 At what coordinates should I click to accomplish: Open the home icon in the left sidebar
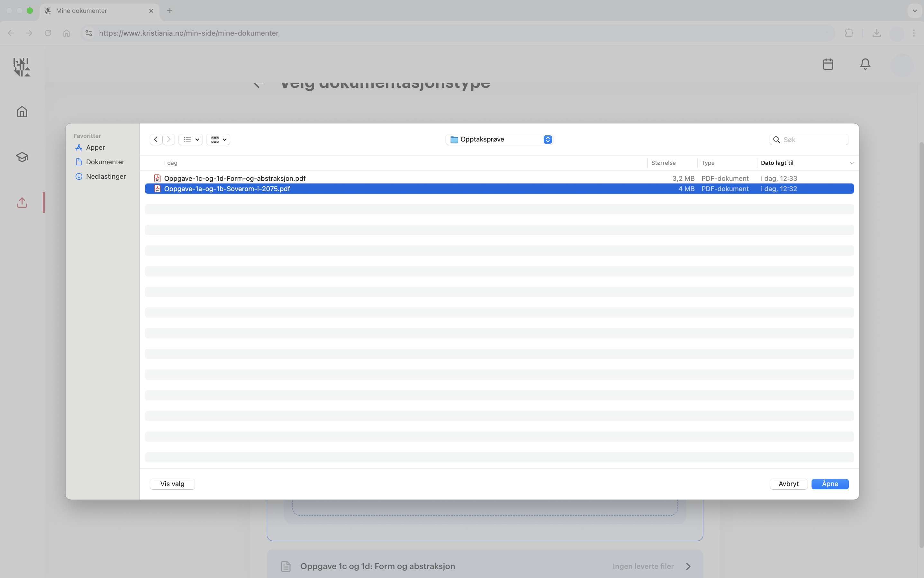(22, 111)
